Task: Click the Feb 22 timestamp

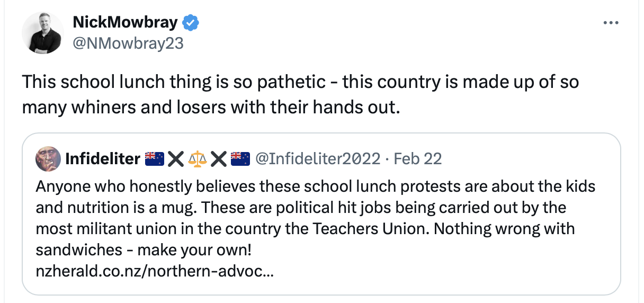Action: 418,158
